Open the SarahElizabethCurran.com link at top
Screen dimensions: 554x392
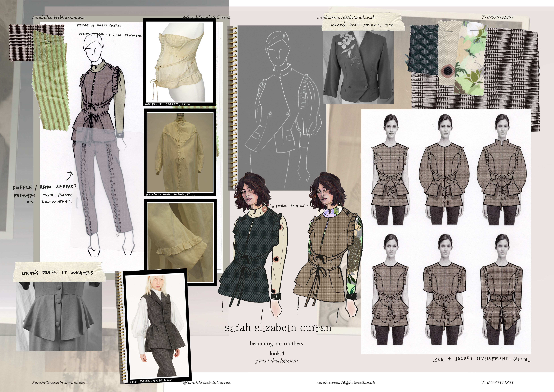pos(58,17)
